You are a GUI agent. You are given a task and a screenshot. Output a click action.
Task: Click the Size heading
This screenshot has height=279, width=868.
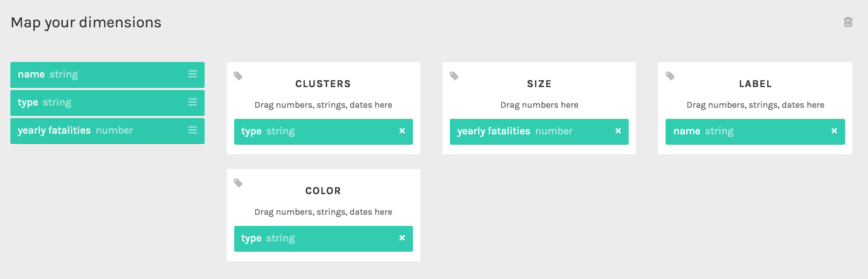tap(539, 84)
